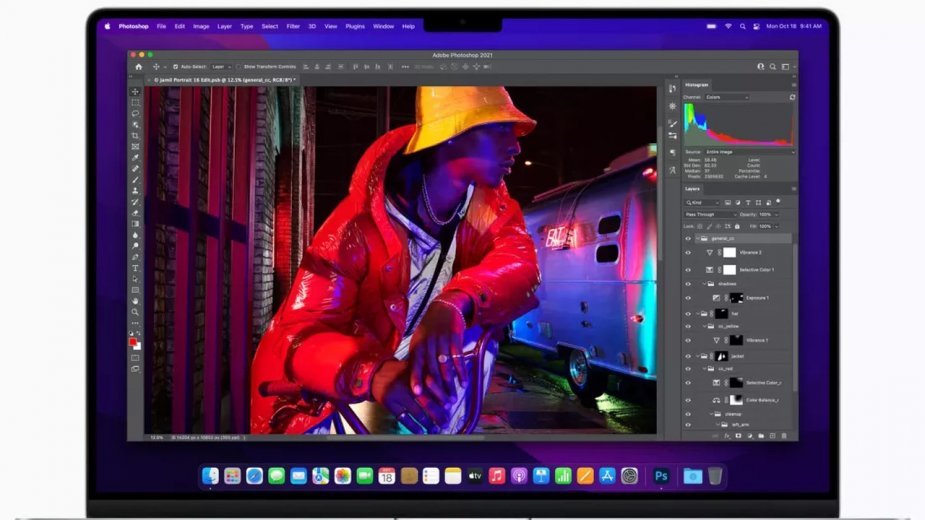
Task: Open the Layer menu
Action: pyautogui.click(x=224, y=26)
